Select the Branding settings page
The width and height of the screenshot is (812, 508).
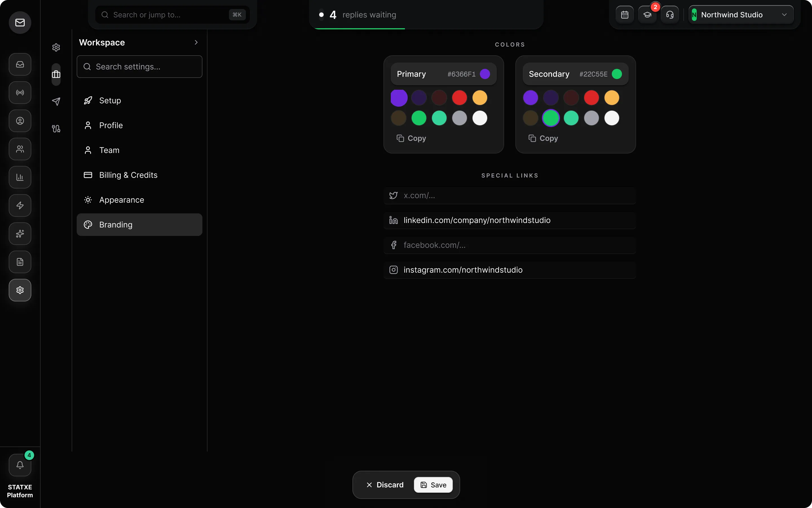point(139,225)
